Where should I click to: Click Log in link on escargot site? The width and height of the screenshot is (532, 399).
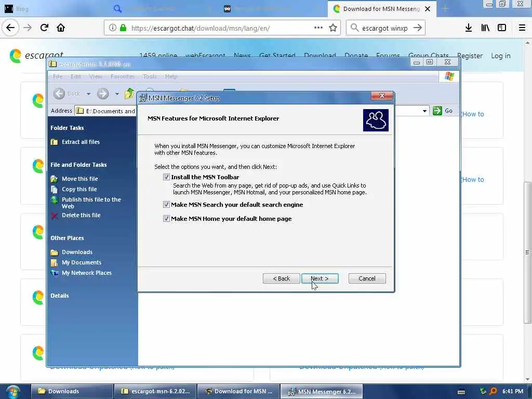[500, 56]
